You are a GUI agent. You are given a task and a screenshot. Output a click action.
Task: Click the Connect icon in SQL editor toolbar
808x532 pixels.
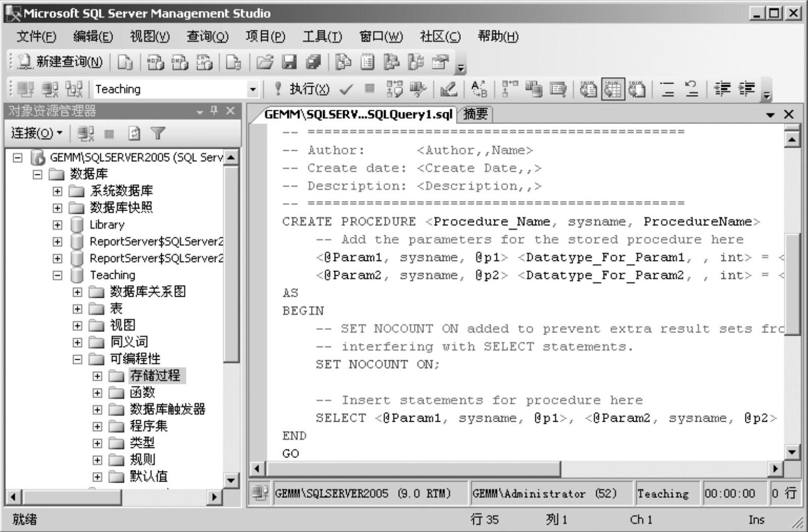[x=25, y=90]
